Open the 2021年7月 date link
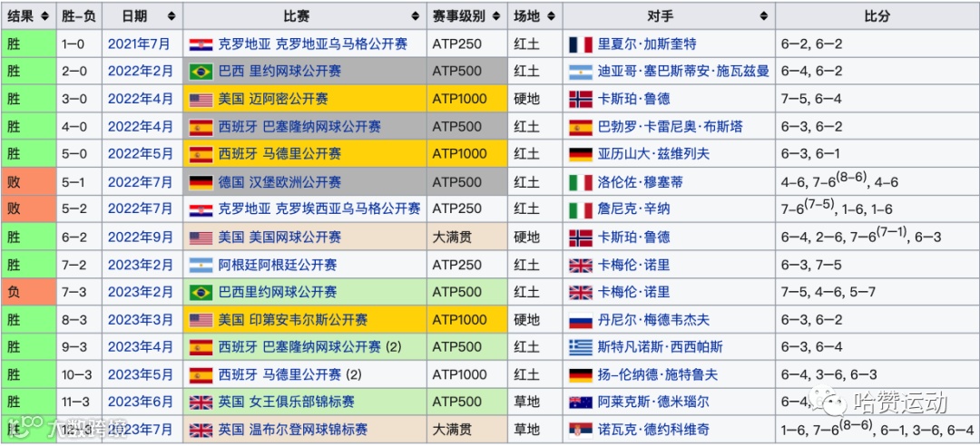980x446 pixels. (139, 44)
